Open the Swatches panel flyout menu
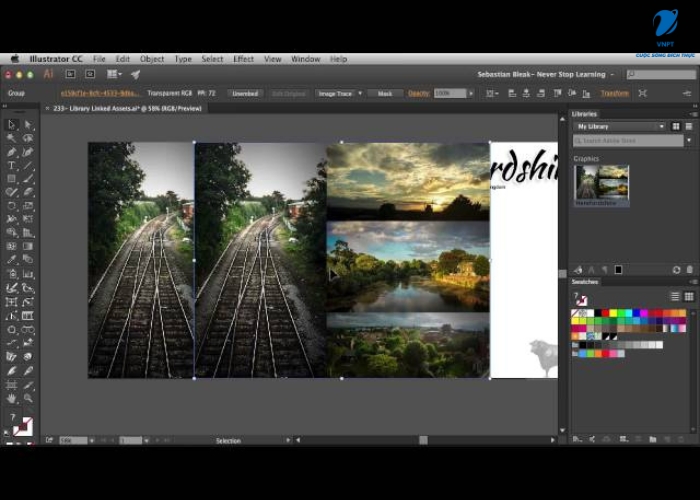 [x=693, y=282]
